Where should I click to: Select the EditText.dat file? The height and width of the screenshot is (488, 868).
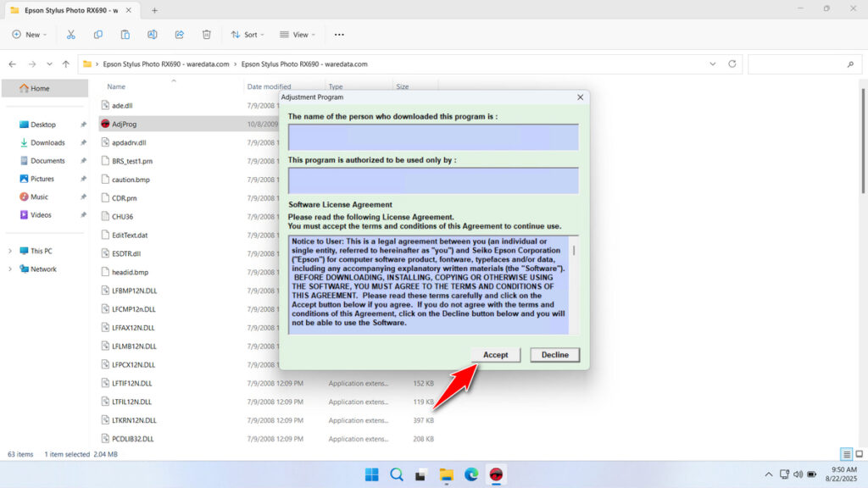click(x=130, y=236)
